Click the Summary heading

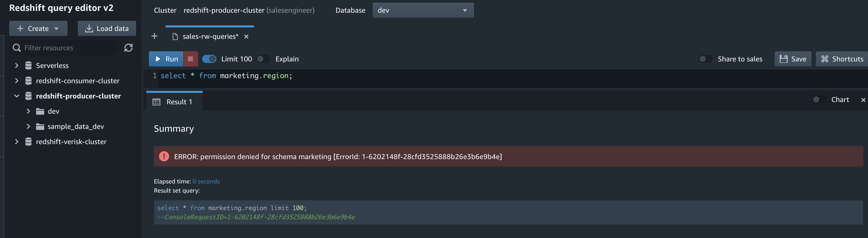[x=174, y=129]
